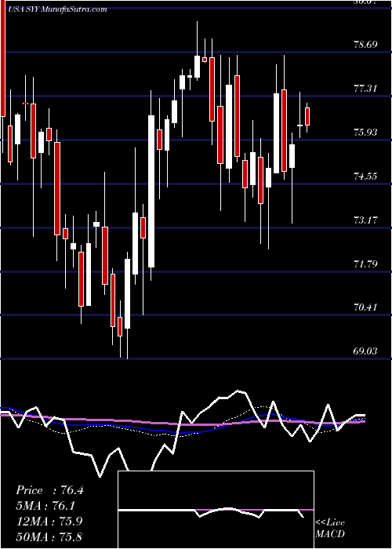Click the 'Price : 76.4' readout
The height and width of the screenshot is (549, 392).
(x=49, y=490)
